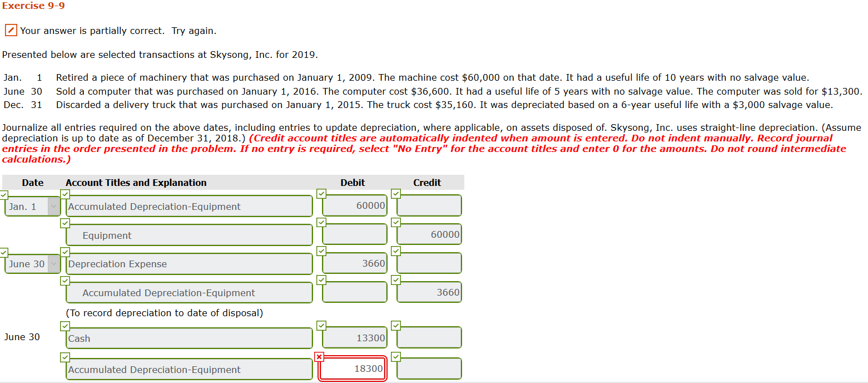Click the checkmark icon above Equipment field
The image size is (868, 383).
65,223
